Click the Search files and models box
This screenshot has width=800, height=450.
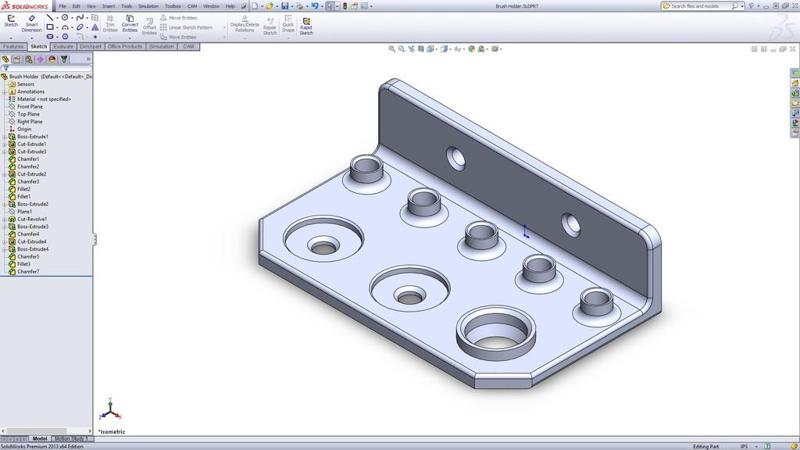pyautogui.click(x=702, y=6)
